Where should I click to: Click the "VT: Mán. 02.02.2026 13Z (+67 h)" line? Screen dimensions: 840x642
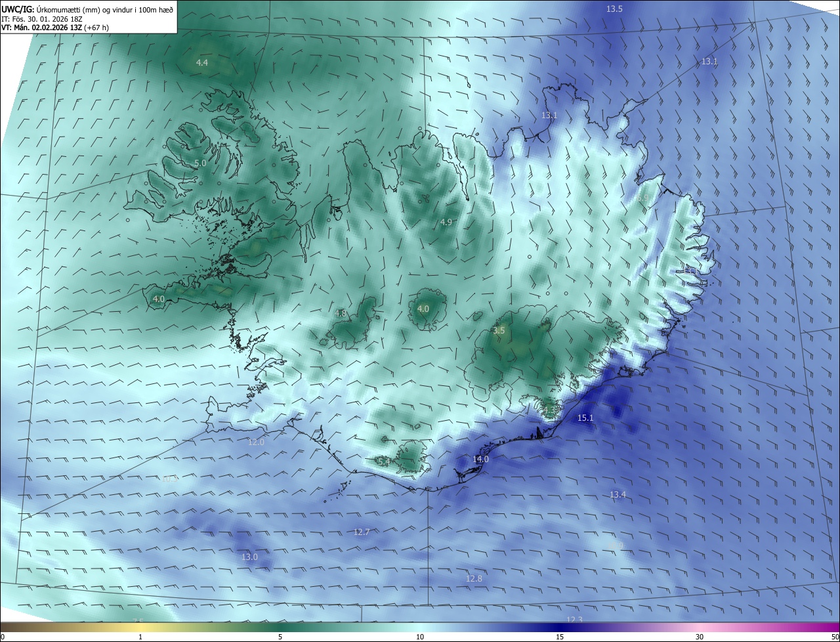click(55, 28)
